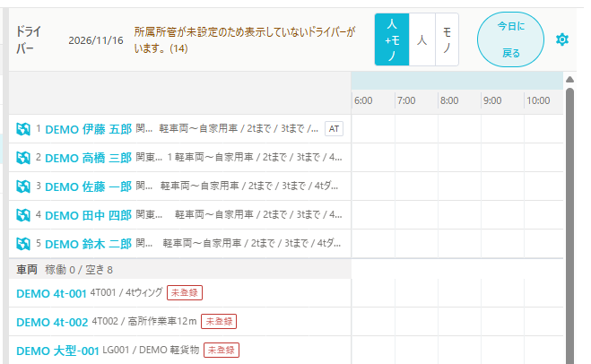
Task: Click the 今日に戻る button
Action: [x=510, y=39]
